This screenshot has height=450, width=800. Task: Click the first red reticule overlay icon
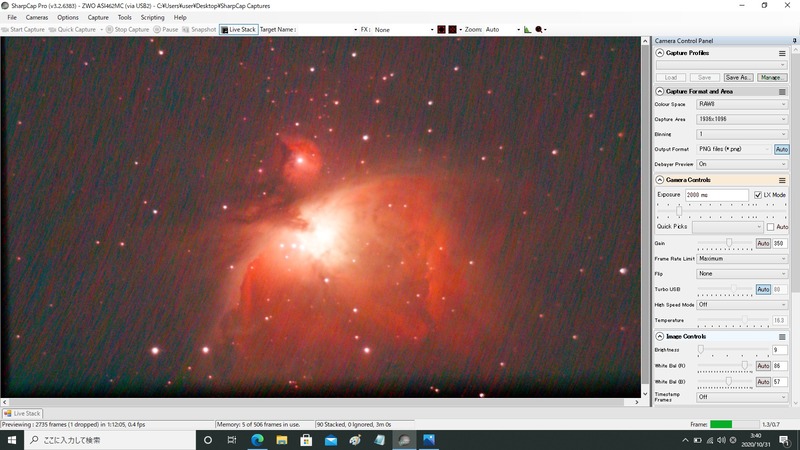(x=441, y=30)
